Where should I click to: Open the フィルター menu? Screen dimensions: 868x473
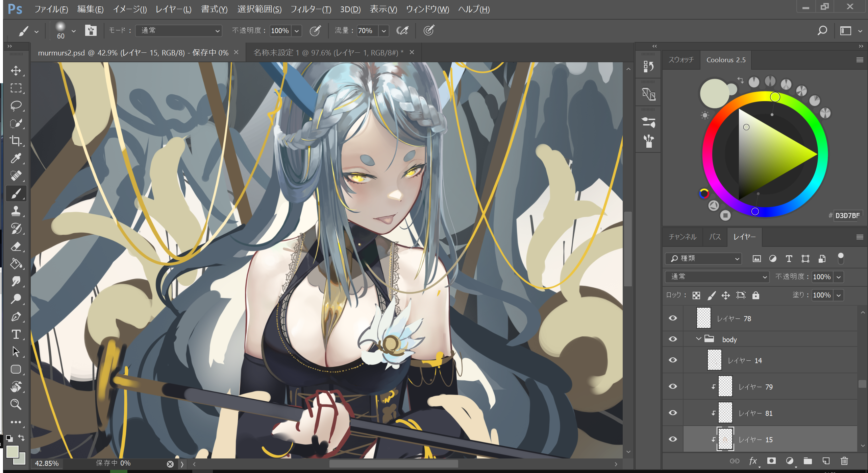pyautogui.click(x=311, y=9)
